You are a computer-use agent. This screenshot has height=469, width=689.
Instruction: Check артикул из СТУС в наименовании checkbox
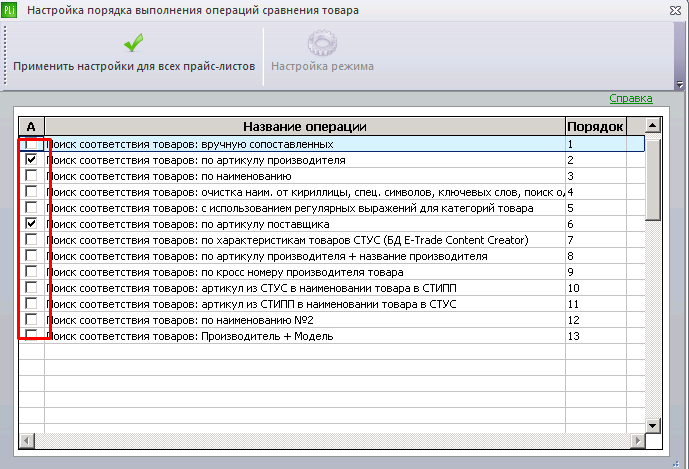coord(31,287)
